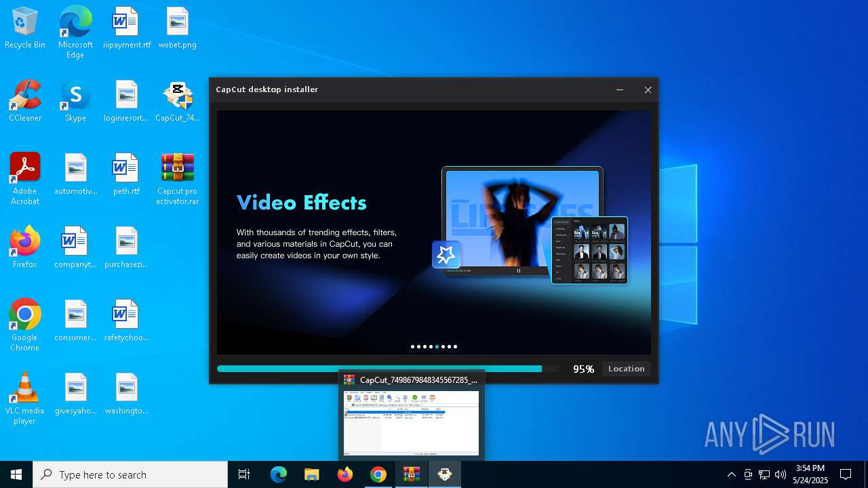868x488 pixels.
Task: Select the washingto file icon
Action: 127,394
